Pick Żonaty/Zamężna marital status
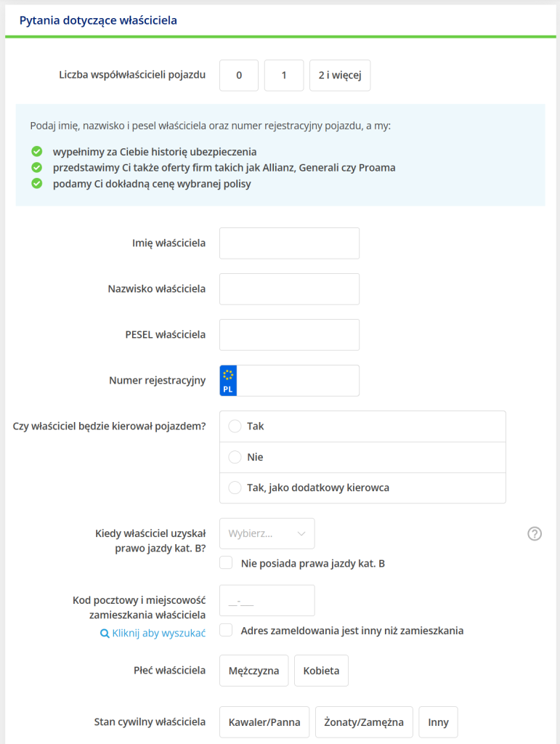 [364, 722]
